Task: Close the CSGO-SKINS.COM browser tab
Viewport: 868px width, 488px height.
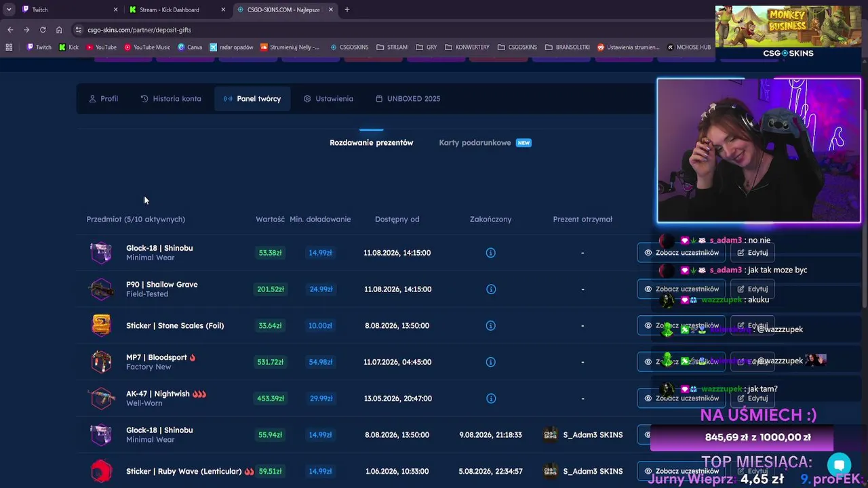Action: [331, 9]
